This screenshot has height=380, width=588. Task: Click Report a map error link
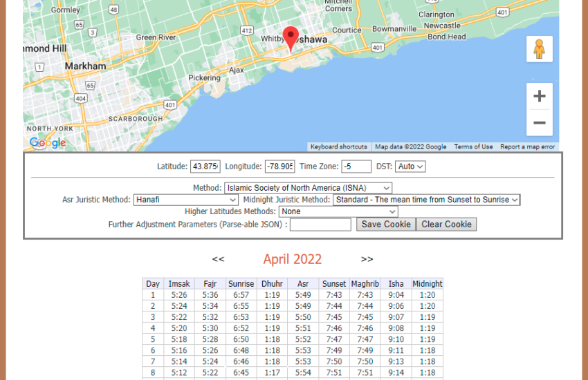527,146
